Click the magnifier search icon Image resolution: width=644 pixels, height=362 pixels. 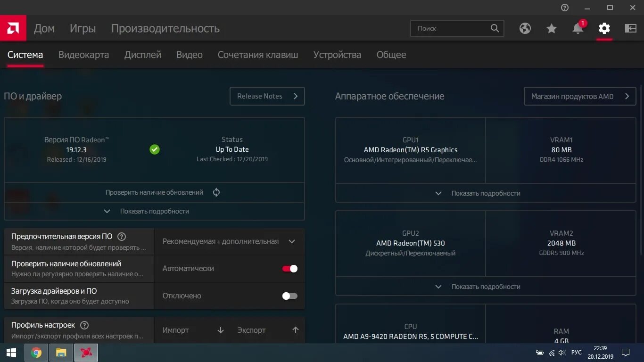tap(495, 28)
